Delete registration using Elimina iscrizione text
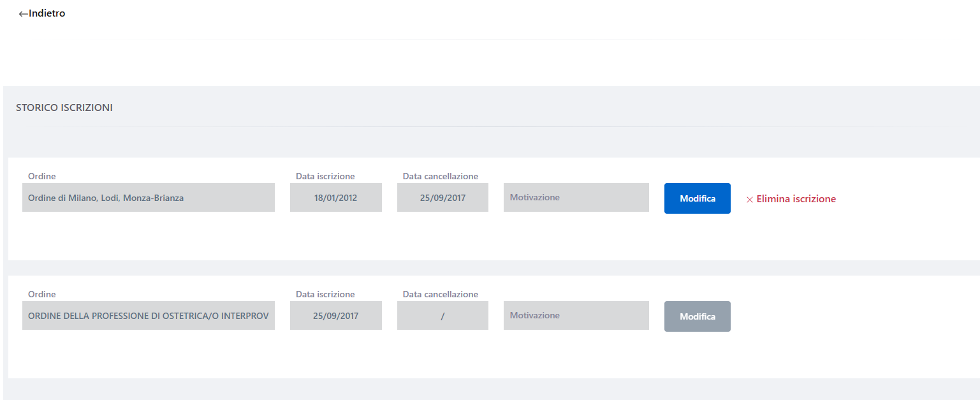Image resolution: width=980 pixels, height=400 pixels. (x=796, y=199)
